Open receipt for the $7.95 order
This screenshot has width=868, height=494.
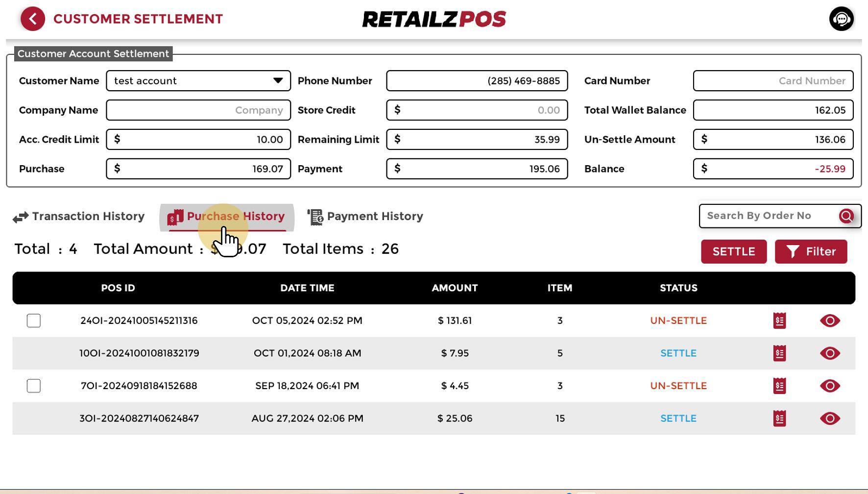pos(779,353)
